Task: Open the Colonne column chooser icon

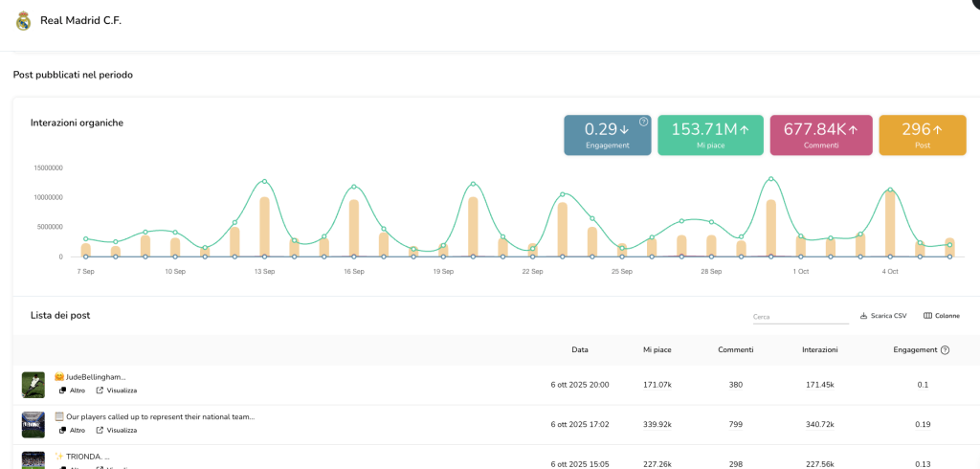Action: coord(926,316)
